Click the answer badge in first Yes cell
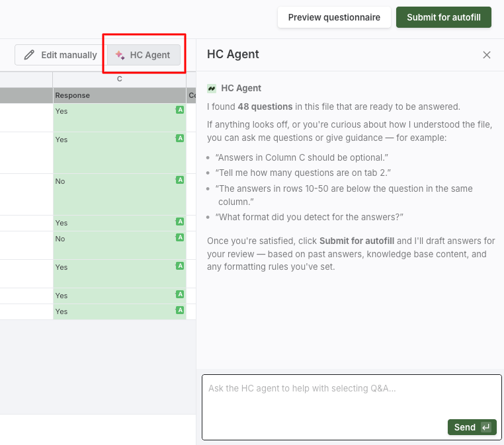This screenshot has height=445, width=504. click(x=180, y=110)
